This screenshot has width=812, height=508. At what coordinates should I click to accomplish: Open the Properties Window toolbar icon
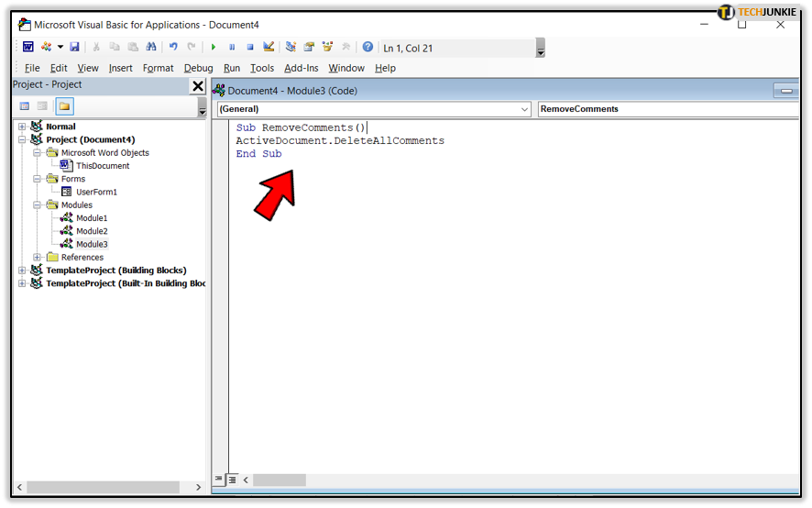pyautogui.click(x=309, y=47)
